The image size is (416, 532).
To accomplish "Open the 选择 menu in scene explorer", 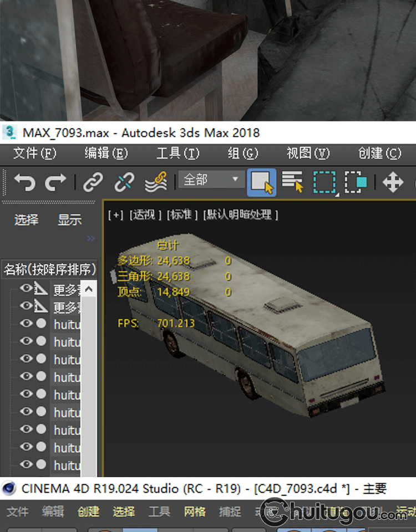I will (27, 220).
